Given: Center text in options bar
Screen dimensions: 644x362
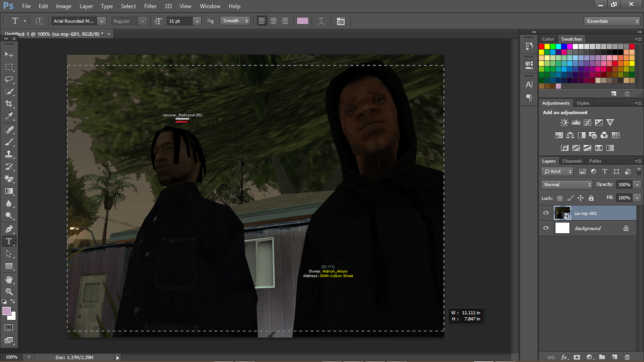Looking at the screenshot, I should pyautogui.click(x=273, y=21).
